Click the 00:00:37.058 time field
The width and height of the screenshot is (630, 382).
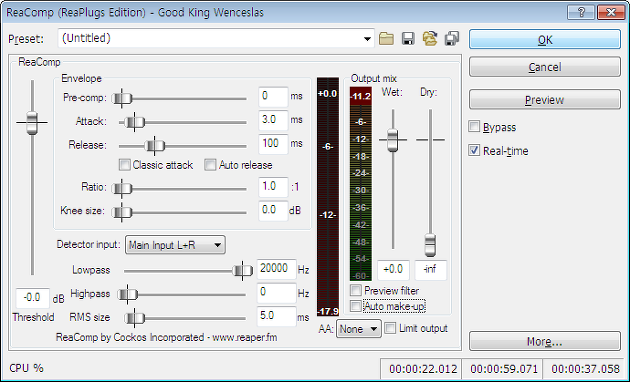(585, 369)
